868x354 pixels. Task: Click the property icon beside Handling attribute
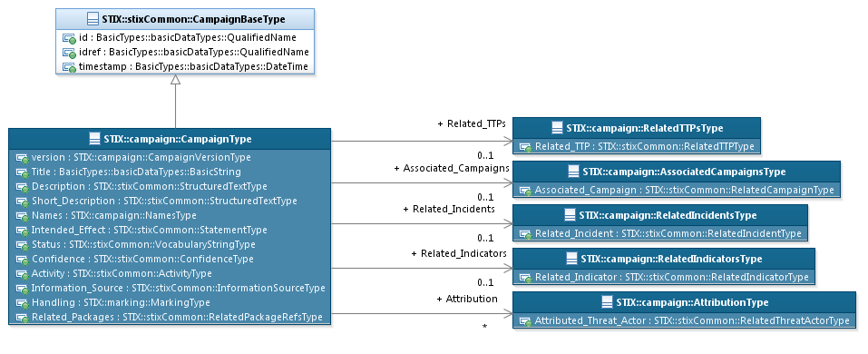[22, 303]
